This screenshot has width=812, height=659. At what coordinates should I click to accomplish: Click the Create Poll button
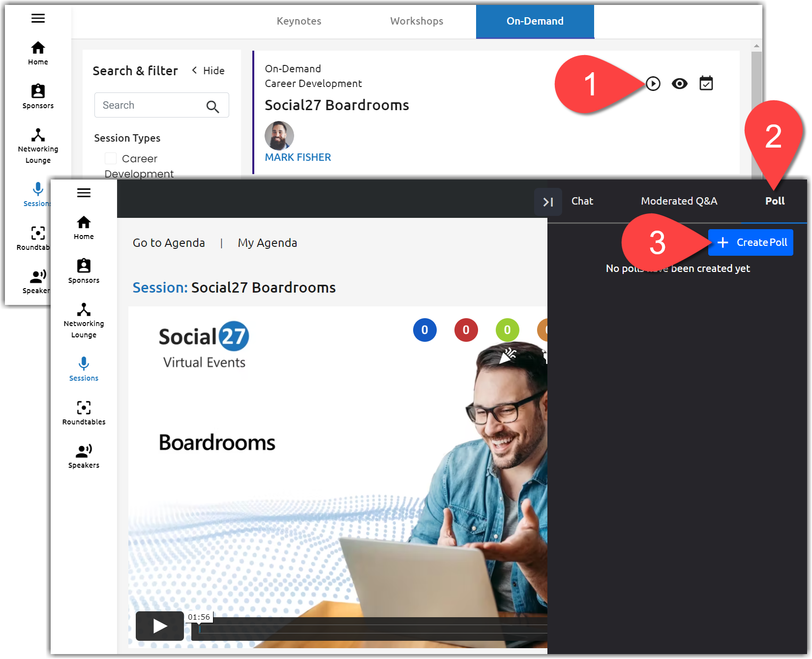point(751,242)
